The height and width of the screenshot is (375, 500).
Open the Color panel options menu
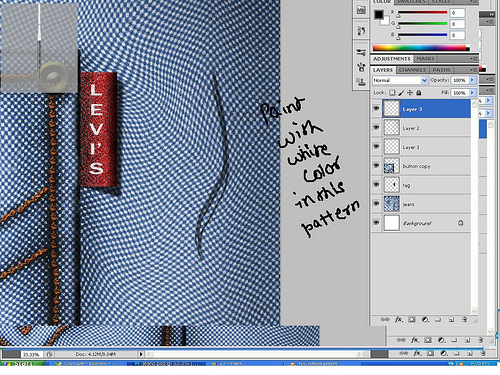(x=473, y=2)
